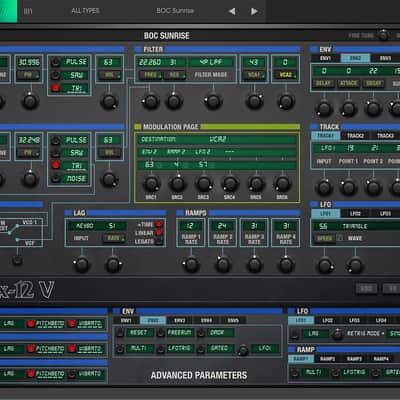Toggle the envelope Reset button
Image resolution: width=400 pixels, height=400 pixels.
pyautogui.click(x=120, y=332)
